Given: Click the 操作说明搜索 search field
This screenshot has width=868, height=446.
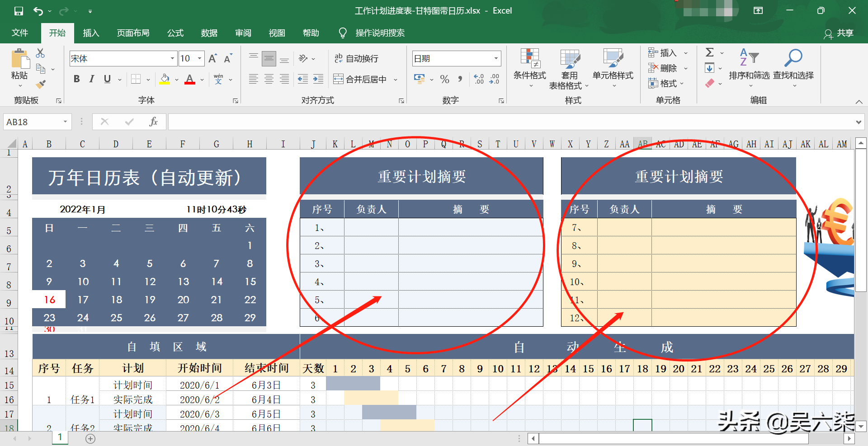Looking at the screenshot, I should (380, 33).
